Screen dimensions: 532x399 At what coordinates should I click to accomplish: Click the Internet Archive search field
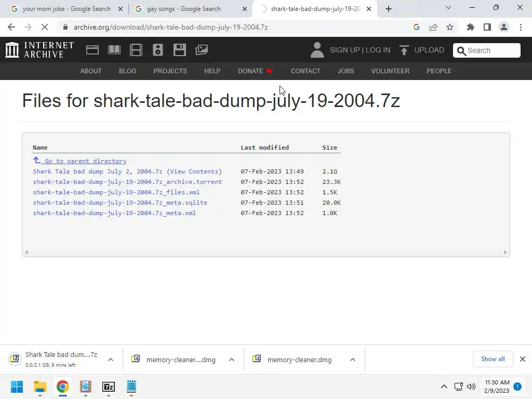coord(486,50)
